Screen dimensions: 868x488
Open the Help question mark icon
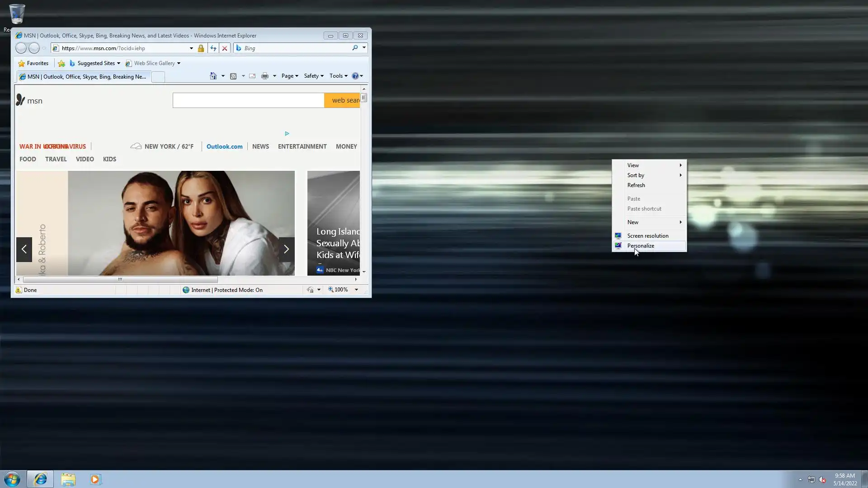tap(355, 76)
